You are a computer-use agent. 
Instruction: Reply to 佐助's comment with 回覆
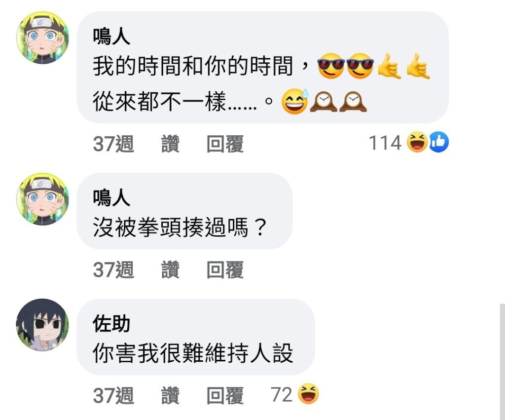225,395
